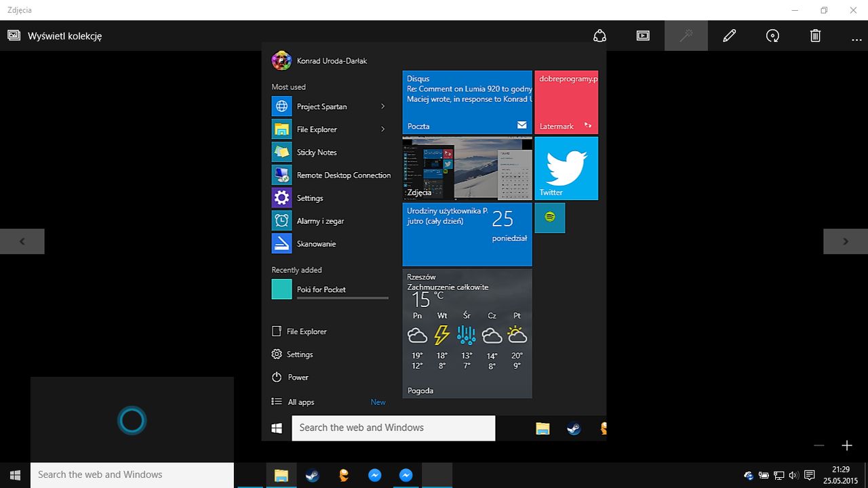The width and height of the screenshot is (868, 488).
Task: Expand the chevron next to Project Spartan
Action: (382, 106)
